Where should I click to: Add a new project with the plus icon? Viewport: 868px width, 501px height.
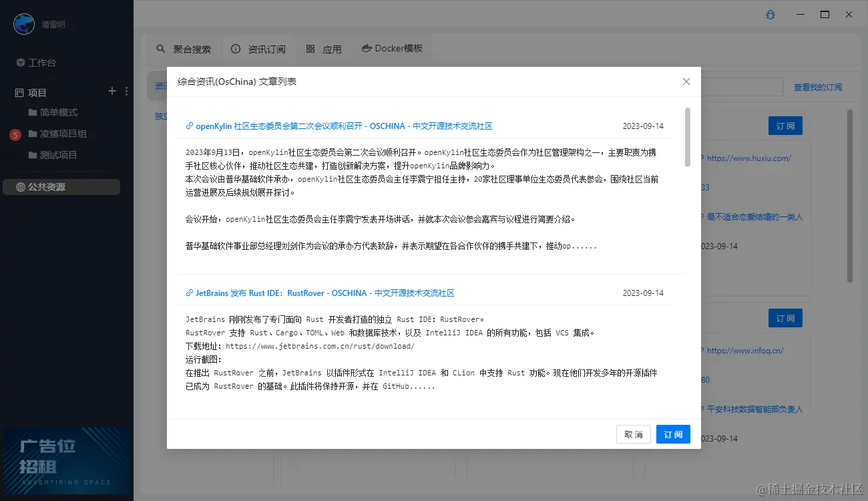click(x=112, y=92)
